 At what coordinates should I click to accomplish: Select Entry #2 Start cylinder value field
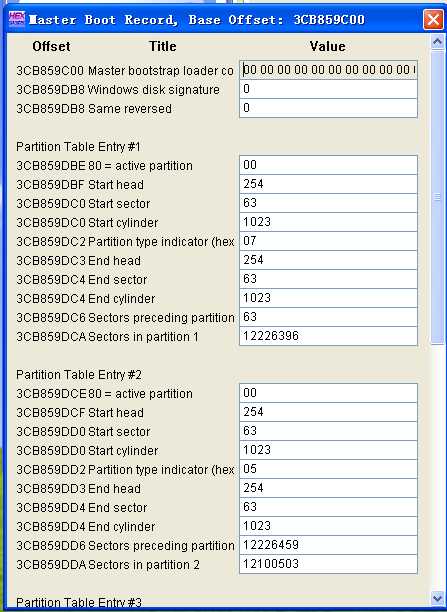pyautogui.click(x=328, y=450)
